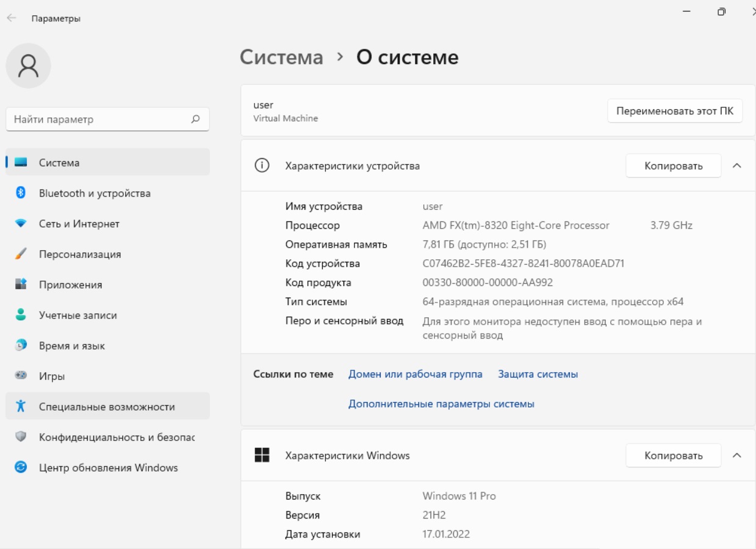Click the globe clock icon for Время и язык
Image resolution: width=756 pixels, height=549 pixels.
pos(21,346)
